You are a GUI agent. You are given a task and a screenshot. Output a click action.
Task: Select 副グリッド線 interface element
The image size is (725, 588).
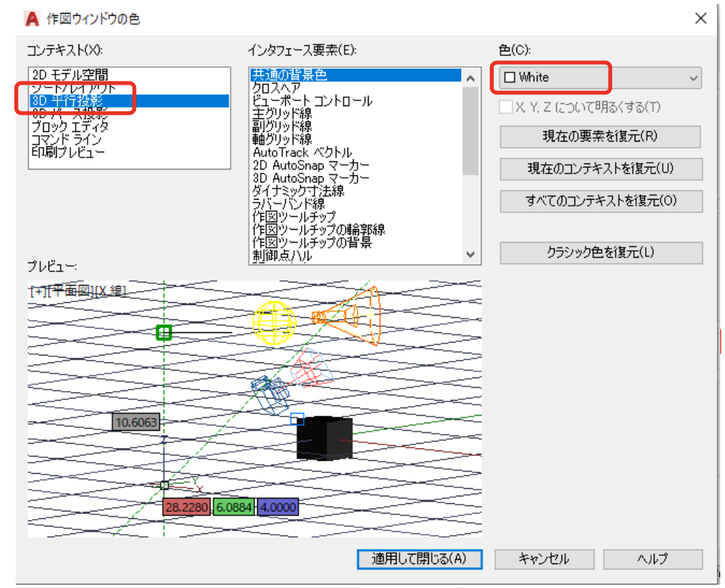[356, 126]
